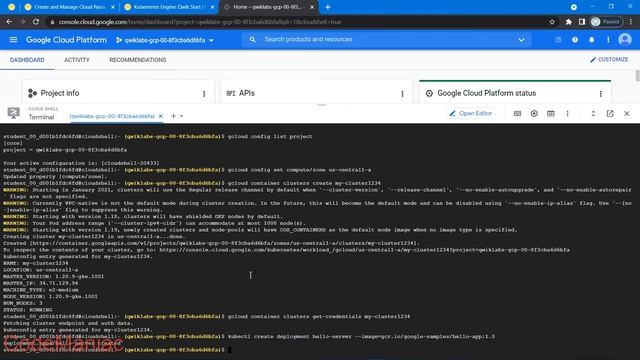Click the MACHINE_TYPE: e2-medium line
This screenshot has width=640, height=360.
[x=40, y=290]
